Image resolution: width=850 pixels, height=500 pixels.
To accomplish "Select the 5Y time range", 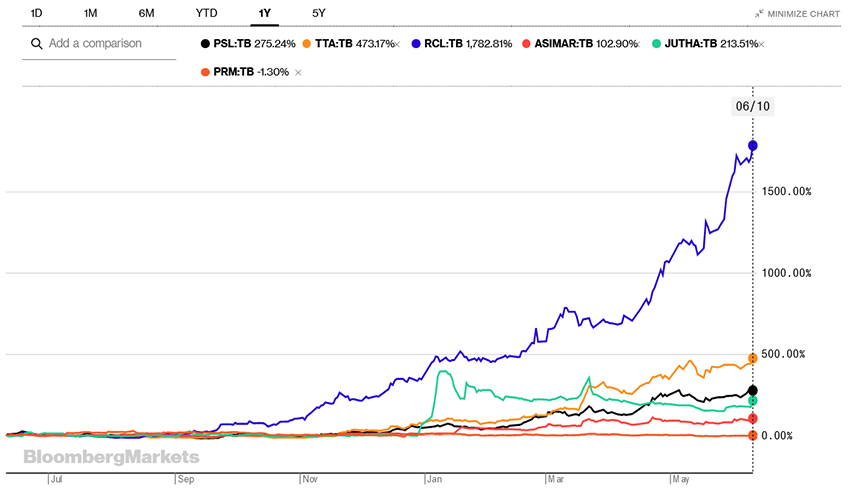I will pos(318,13).
